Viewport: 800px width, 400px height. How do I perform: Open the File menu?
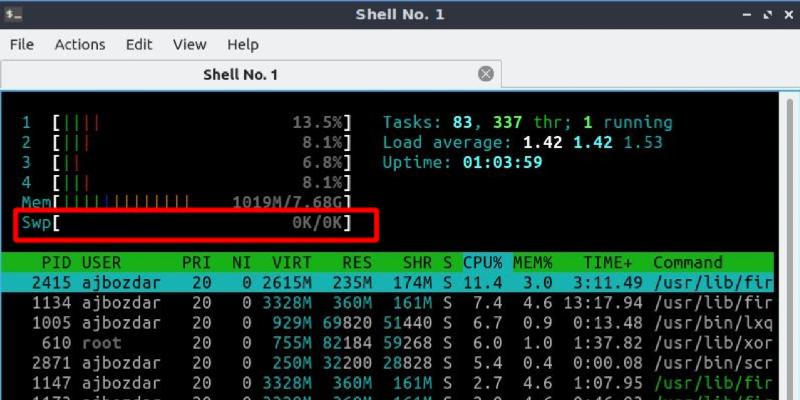point(22,45)
